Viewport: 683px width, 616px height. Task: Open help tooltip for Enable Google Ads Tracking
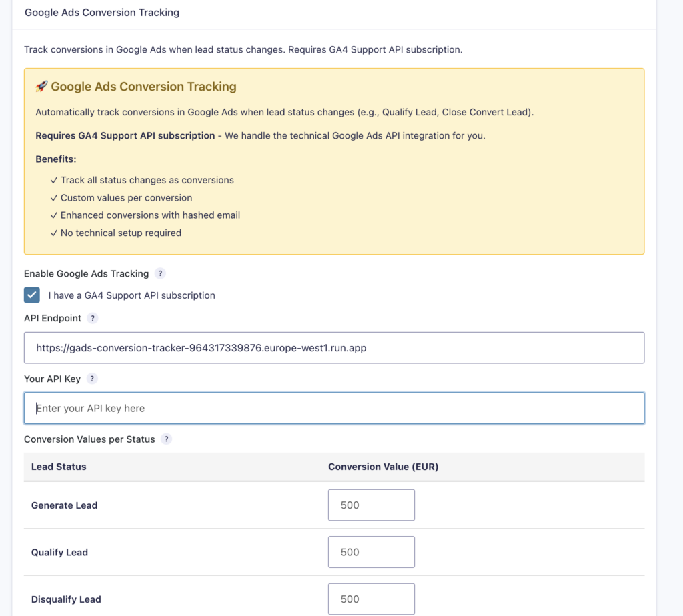point(160,273)
